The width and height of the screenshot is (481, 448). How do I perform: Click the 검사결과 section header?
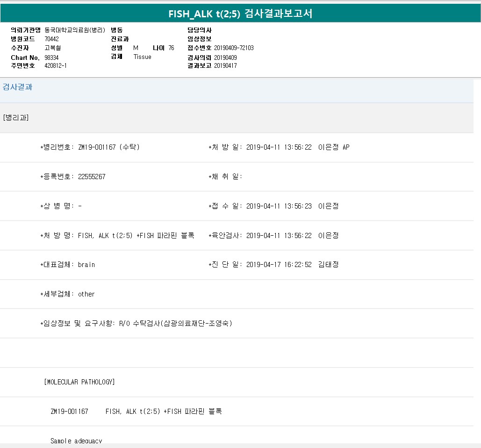coord(18,87)
